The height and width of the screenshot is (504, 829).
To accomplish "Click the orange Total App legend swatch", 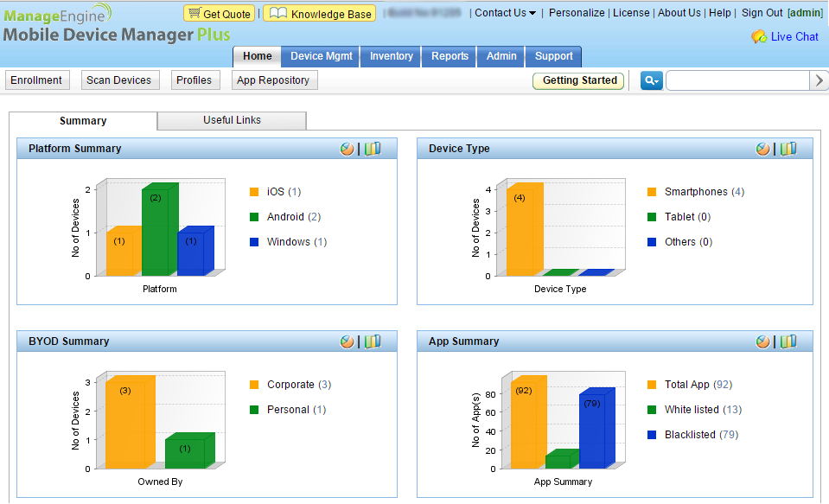I will pos(652,385).
